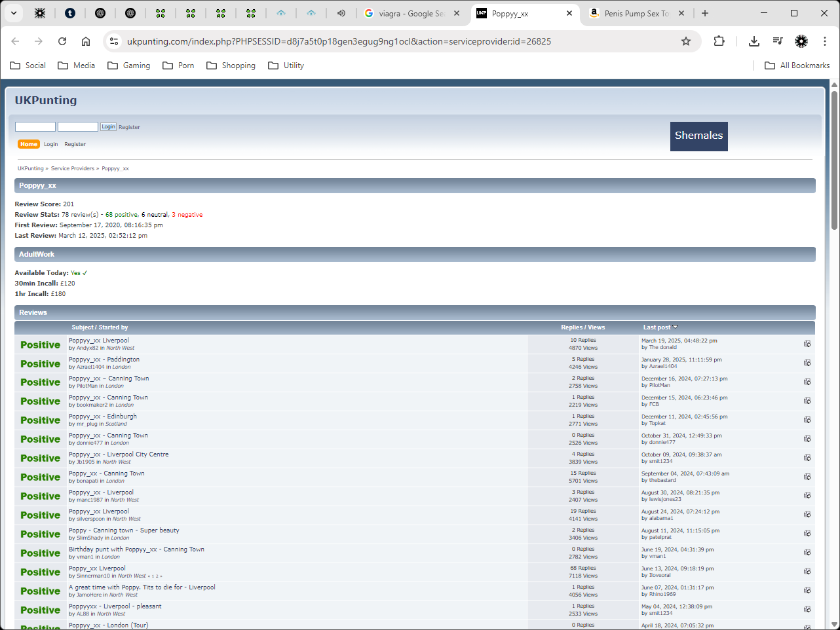Switch to the viagra Google Search tab
The image size is (840, 630).
[x=413, y=13]
